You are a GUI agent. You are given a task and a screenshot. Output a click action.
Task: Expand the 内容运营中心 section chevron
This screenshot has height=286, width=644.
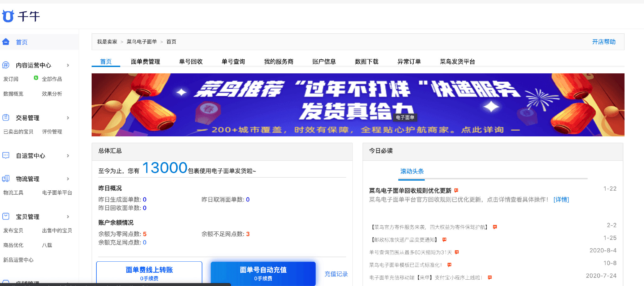click(x=68, y=65)
